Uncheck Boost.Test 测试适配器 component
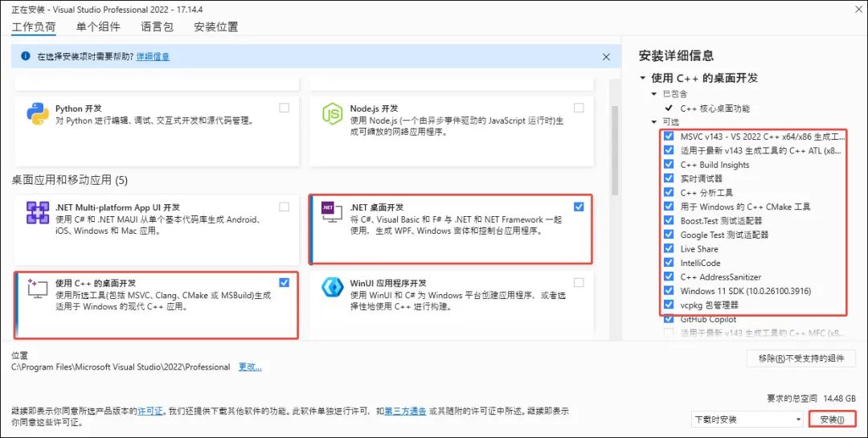Image resolution: width=868 pixels, height=438 pixels. point(669,220)
